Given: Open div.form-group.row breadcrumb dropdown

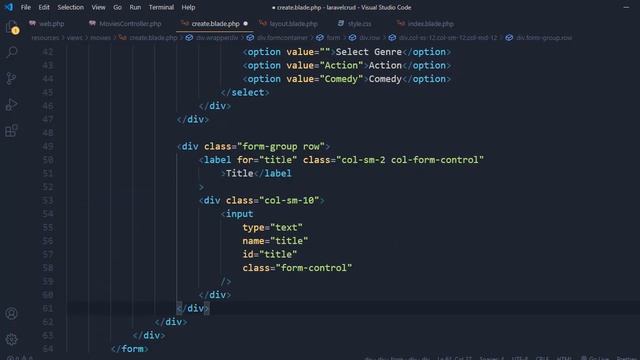Looking at the screenshot, I should 539,38.
